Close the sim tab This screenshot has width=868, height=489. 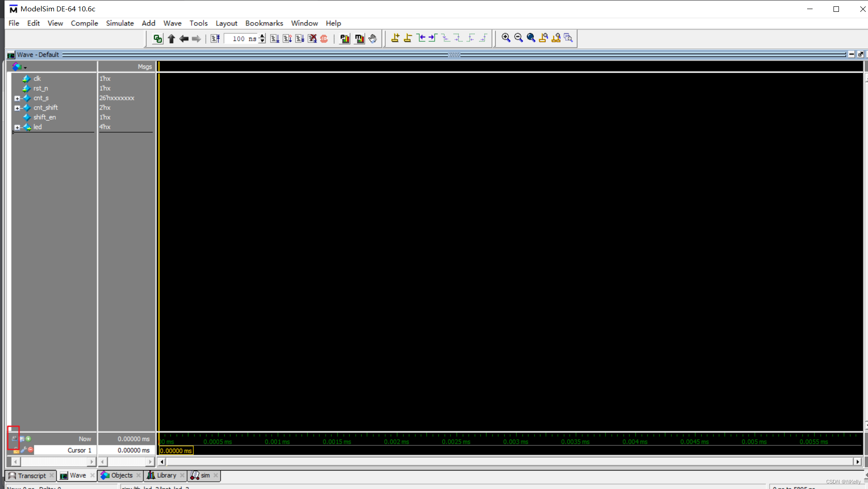(x=216, y=475)
